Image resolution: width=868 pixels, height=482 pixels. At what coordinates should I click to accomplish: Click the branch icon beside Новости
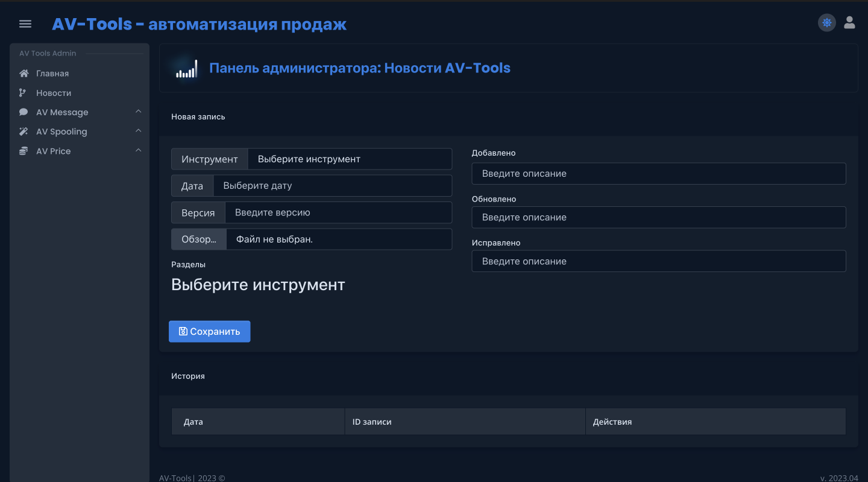pyautogui.click(x=23, y=93)
